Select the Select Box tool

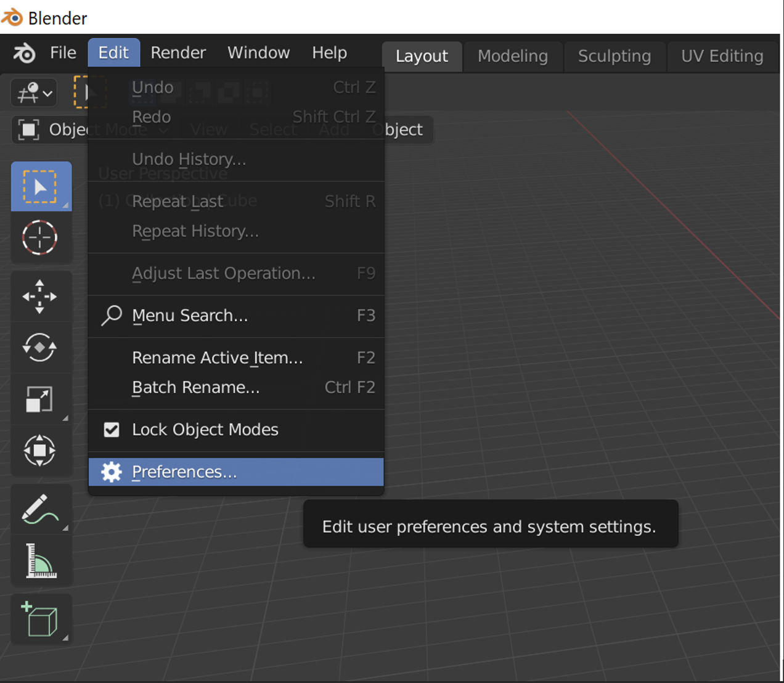click(x=41, y=187)
